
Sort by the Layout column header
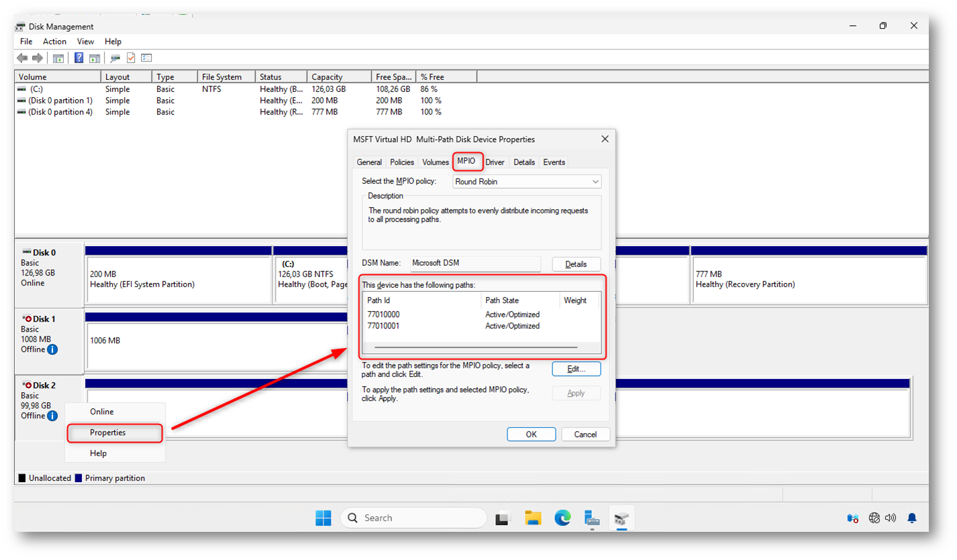[127, 77]
